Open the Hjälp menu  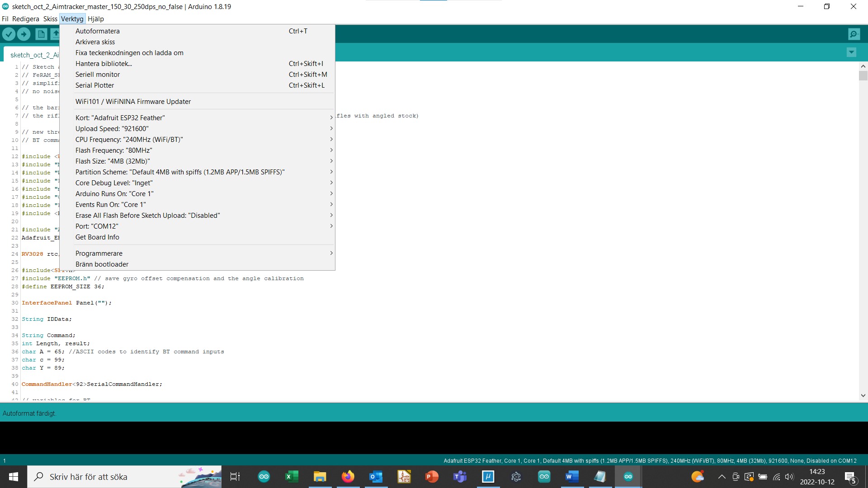[95, 19]
